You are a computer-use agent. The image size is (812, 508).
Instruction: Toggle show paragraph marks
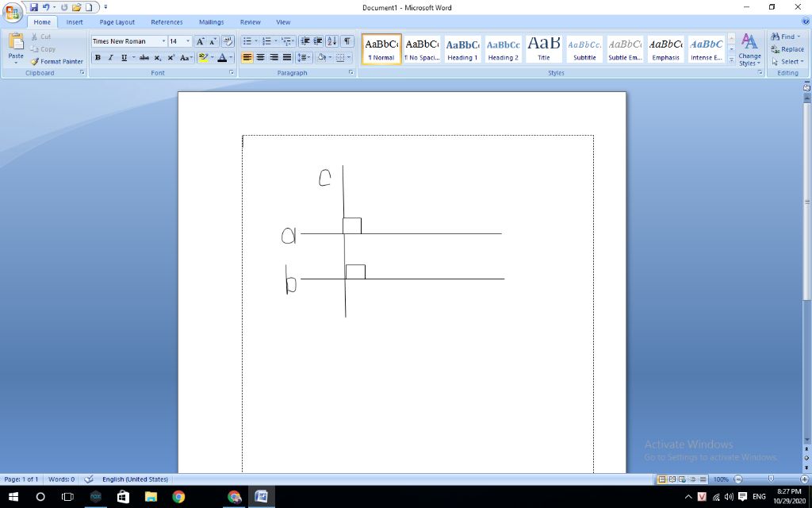[x=347, y=41]
